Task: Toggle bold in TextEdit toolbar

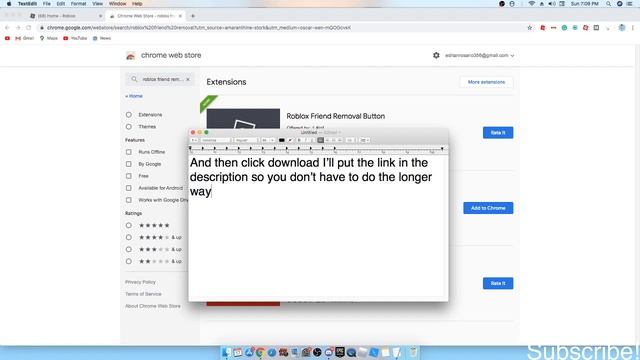Action: (299, 140)
